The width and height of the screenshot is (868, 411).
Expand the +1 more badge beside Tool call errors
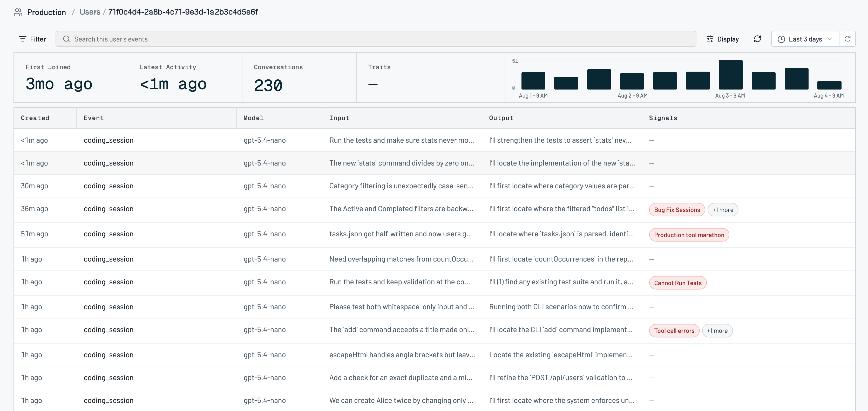717,331
